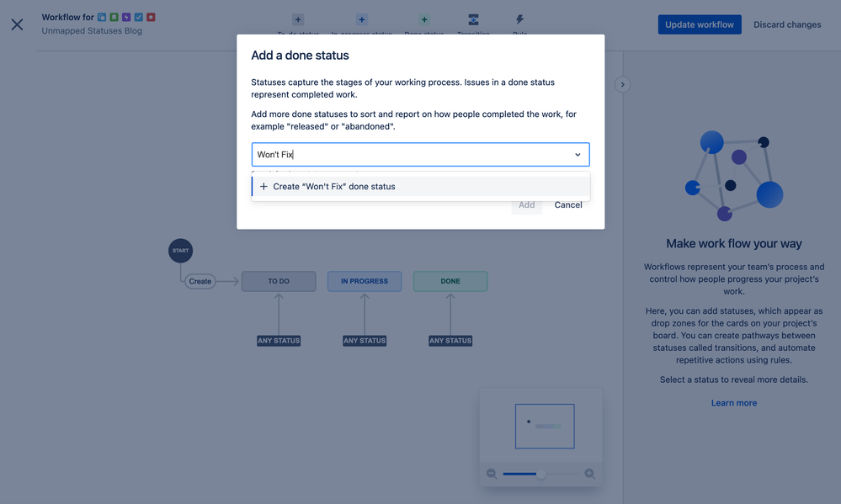The width and height of the screenshot is (841, 504).
Task: Zoom in with the plus magnifier icon
Action: point(590,474)
